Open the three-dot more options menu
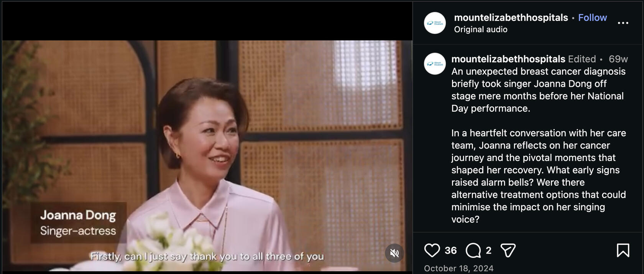Screen dimensions: 644x274 pyautogui.click(x=623, y=23)
